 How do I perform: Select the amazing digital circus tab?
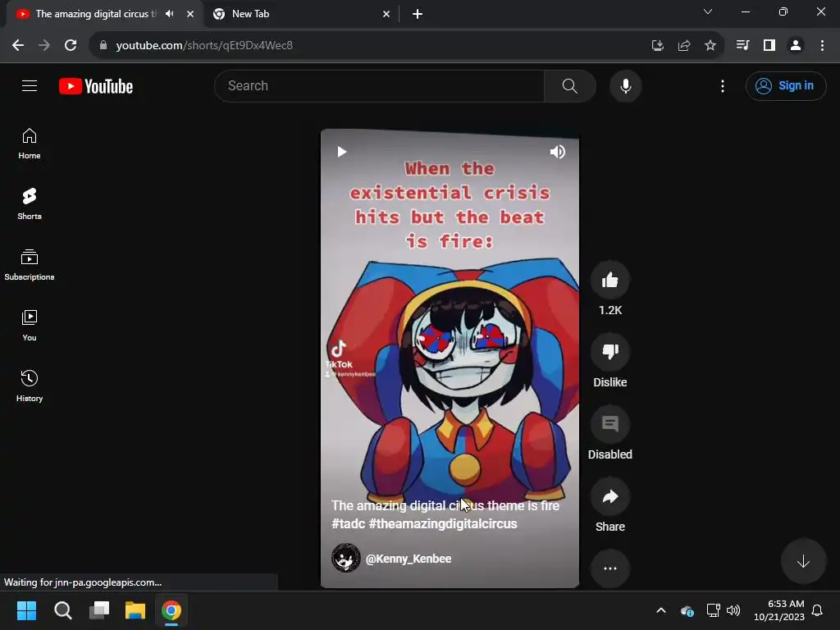(x=97, y=14)
